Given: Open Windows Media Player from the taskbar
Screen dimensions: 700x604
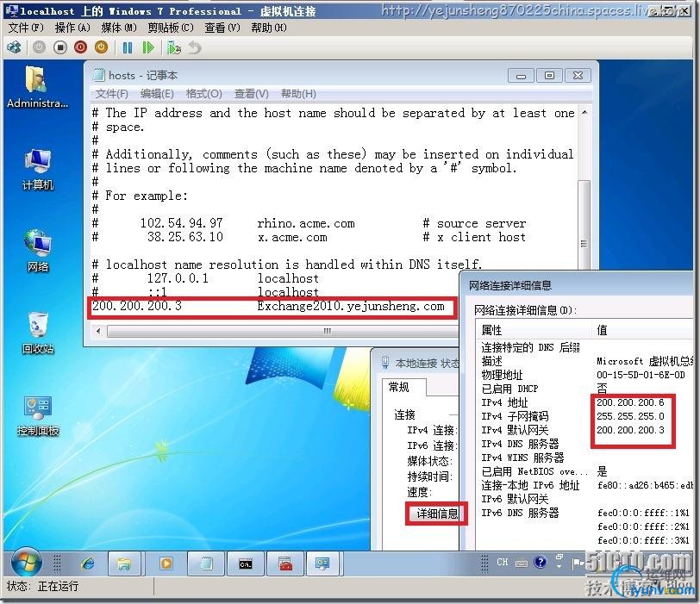Looking at the screenshot, I should (166, 564).
